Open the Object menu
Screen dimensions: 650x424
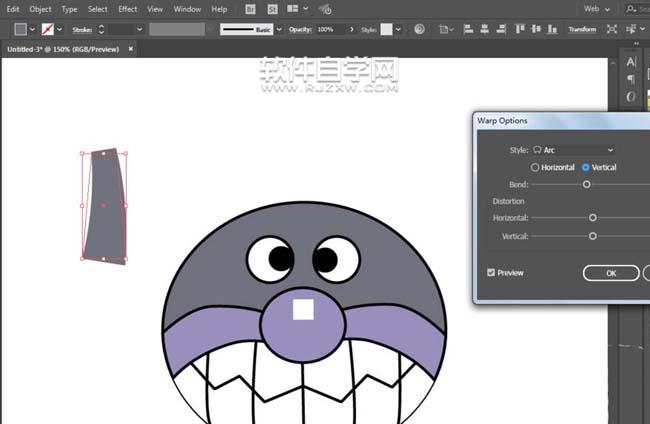click(x=40, y=9)
